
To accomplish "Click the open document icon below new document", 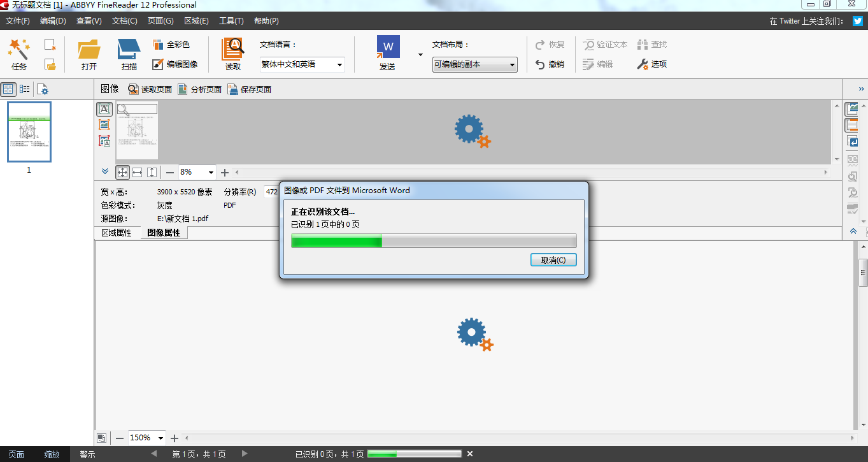I will pos(50,64).
